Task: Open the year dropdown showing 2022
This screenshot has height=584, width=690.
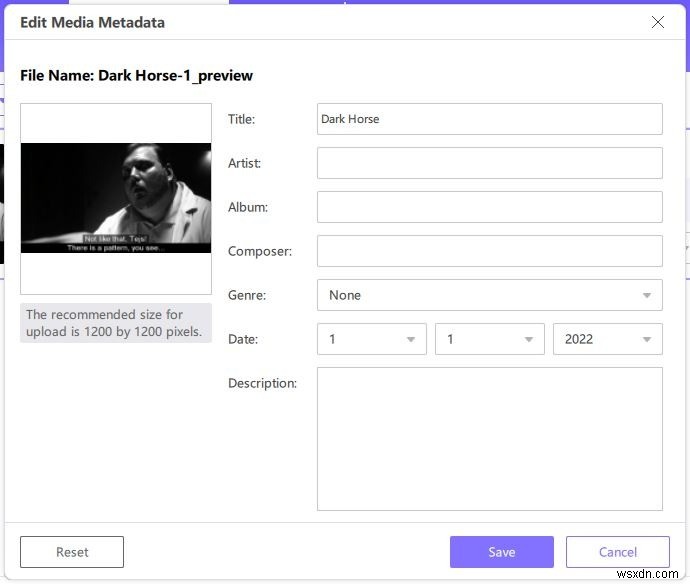Action: tap(607, 339)
